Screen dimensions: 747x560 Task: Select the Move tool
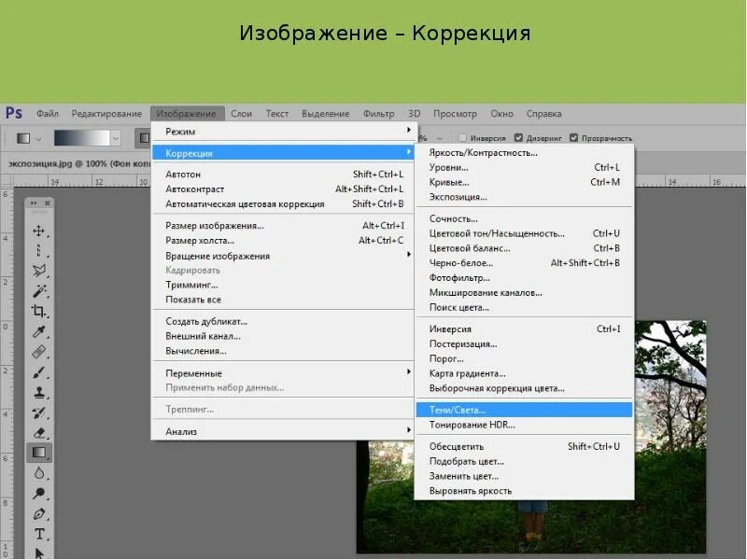click(x=38, y=231)
